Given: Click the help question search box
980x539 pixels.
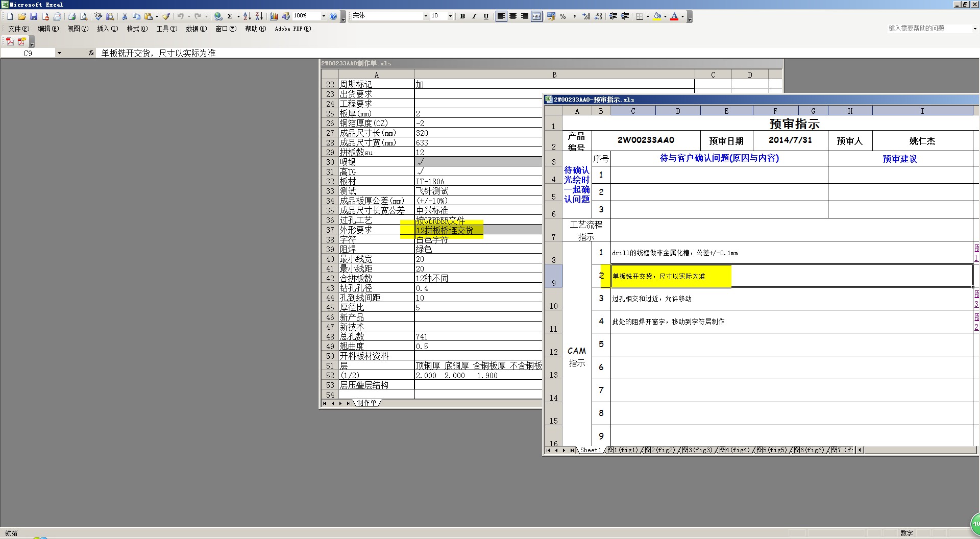Looking at the screenshot, I should [x=928, y=29].
